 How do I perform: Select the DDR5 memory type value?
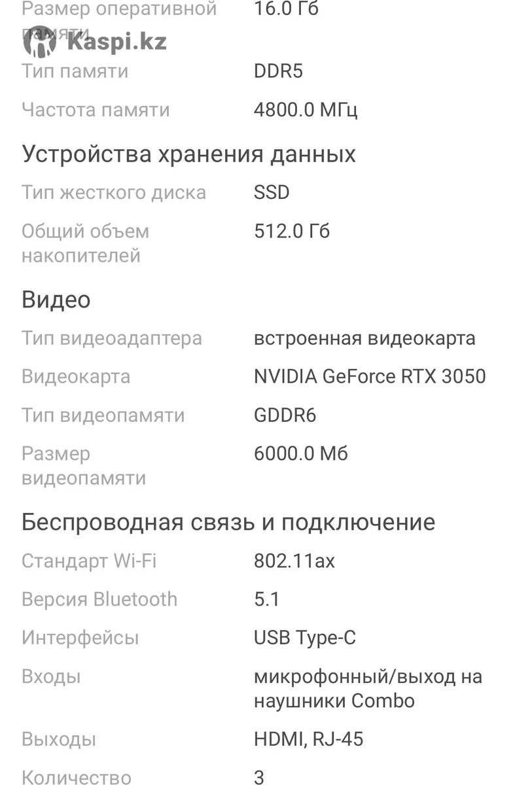(x=278, y=71)
